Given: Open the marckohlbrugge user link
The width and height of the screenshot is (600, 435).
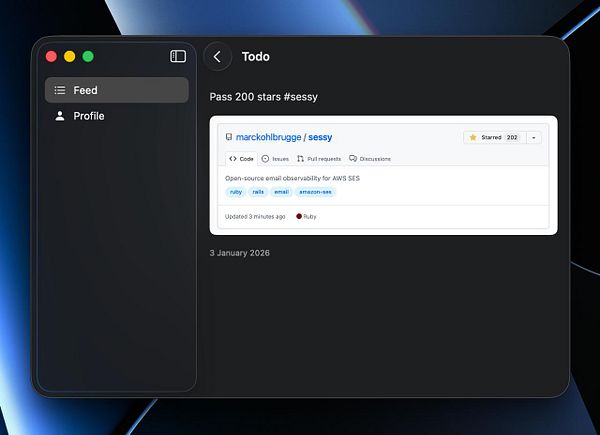Looking at the screenshot, I should point(268,137).
